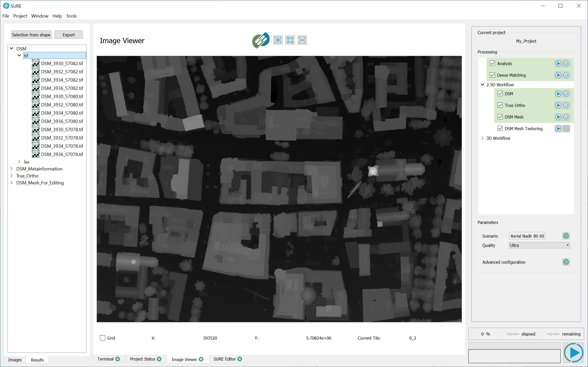588x367 pixels.
Task: Open Advanced configuration gear icon
Action: 566,262
